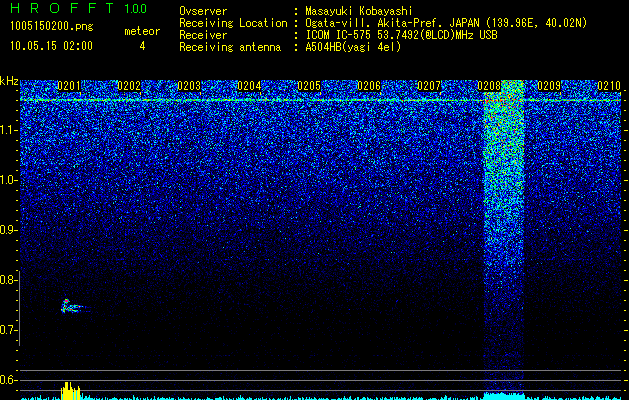Click the 0206 time marker
The height and width of the screenshot is (400, 629).
pyautogui.click(x=369, y=86)
